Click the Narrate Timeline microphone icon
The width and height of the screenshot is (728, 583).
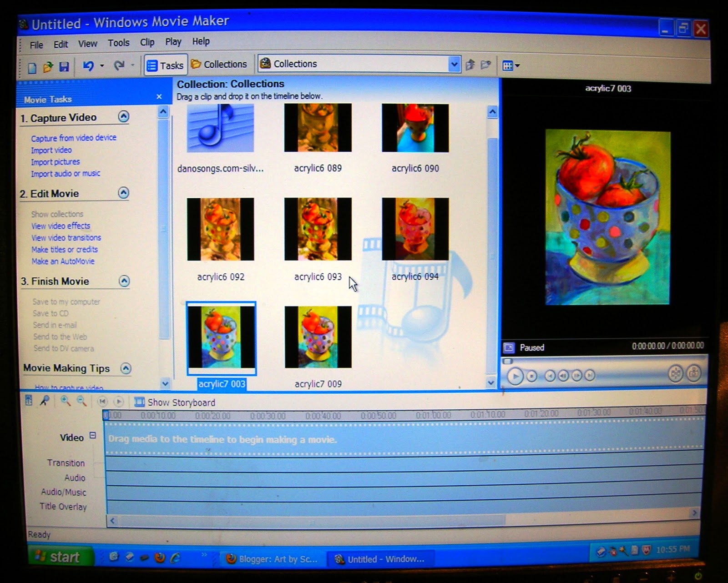pos(45,400)
